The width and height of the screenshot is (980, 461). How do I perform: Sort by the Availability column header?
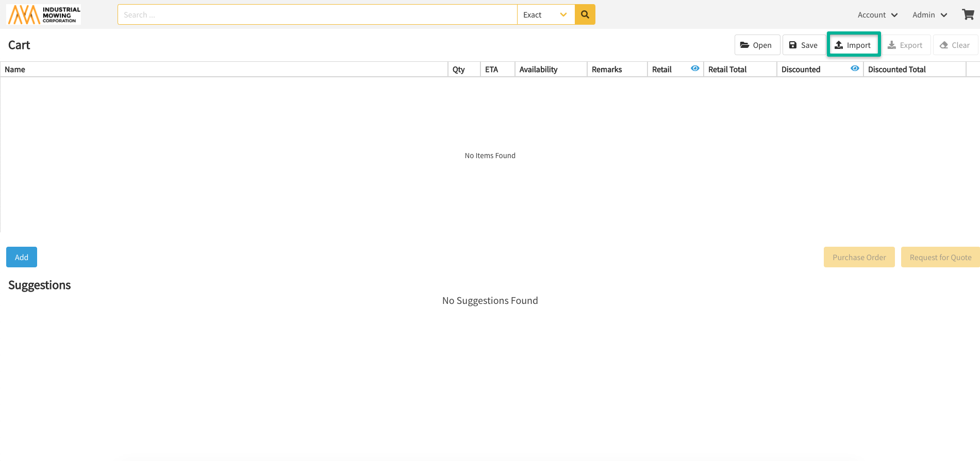(x=538, y=70)
